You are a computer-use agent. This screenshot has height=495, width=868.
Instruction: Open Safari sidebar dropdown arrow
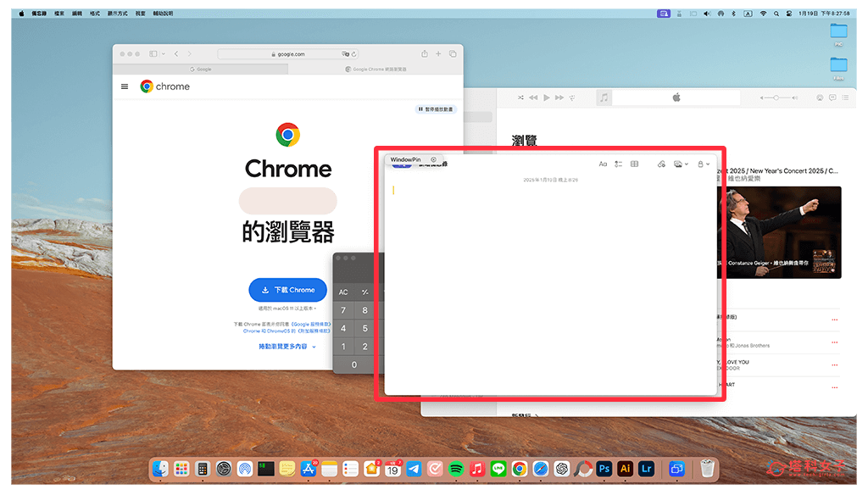coord(164,53)
